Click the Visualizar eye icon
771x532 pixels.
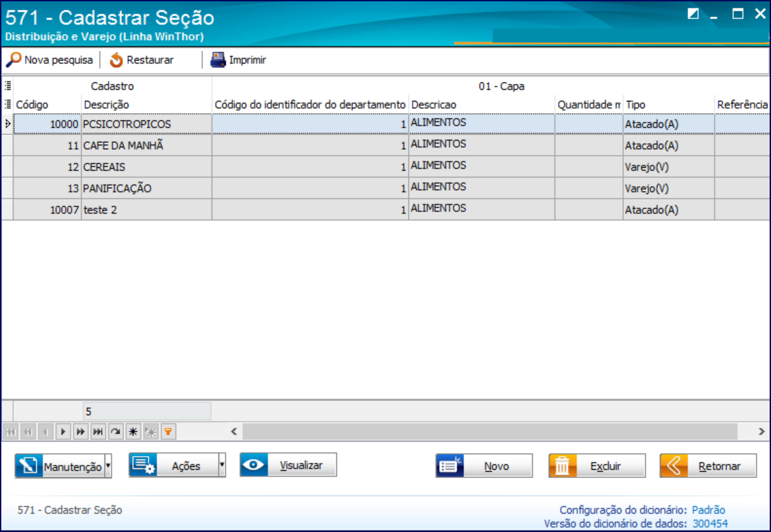[254, 464]
